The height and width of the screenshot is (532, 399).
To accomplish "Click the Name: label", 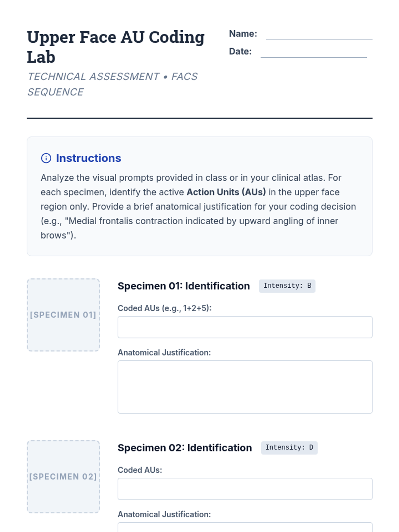I will pyautogui.click(x=243, y=34).
